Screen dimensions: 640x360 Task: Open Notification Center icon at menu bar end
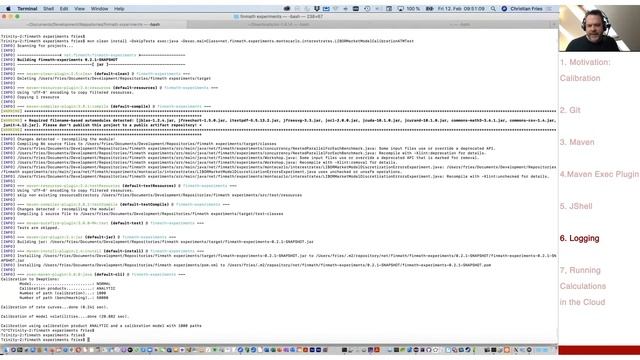(x=549, y=9)
